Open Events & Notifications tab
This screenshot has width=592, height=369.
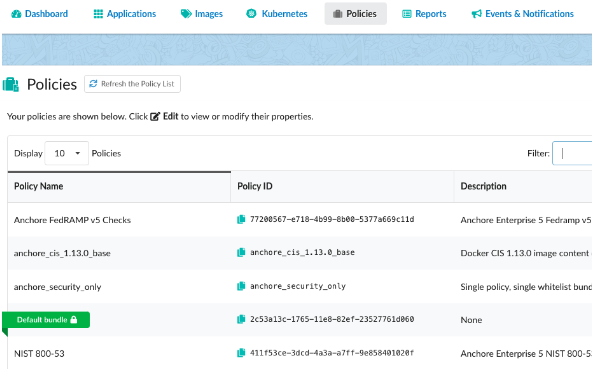coord(523,14)
